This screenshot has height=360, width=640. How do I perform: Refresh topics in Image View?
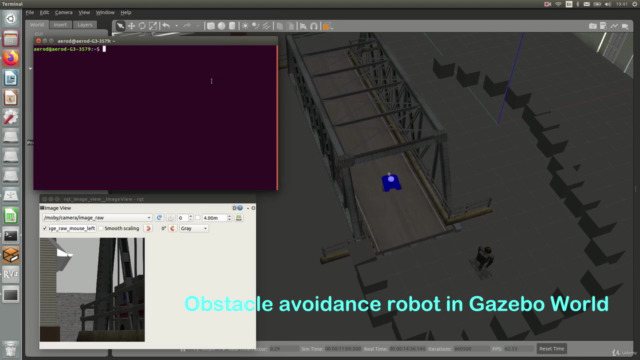[159, 218]
